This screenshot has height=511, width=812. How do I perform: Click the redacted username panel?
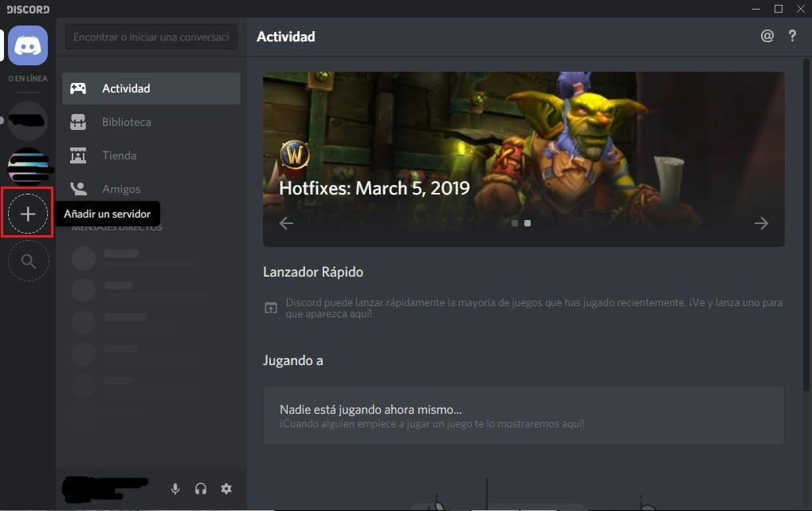pyautogui.click(x=106, y=489)
